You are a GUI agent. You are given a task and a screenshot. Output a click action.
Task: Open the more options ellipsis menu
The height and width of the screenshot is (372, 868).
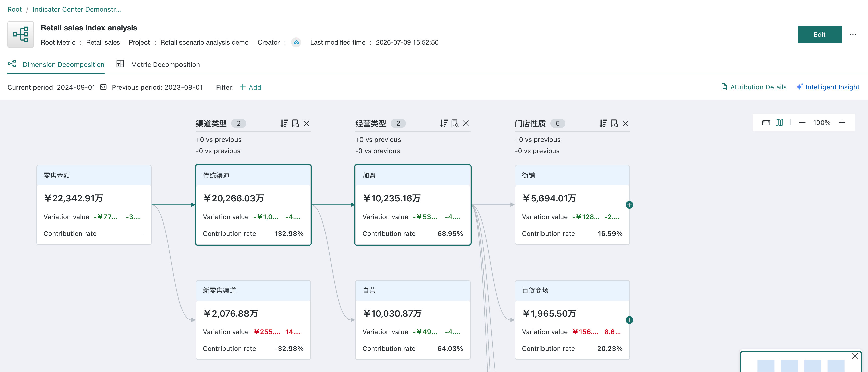[x=853, y=34]
